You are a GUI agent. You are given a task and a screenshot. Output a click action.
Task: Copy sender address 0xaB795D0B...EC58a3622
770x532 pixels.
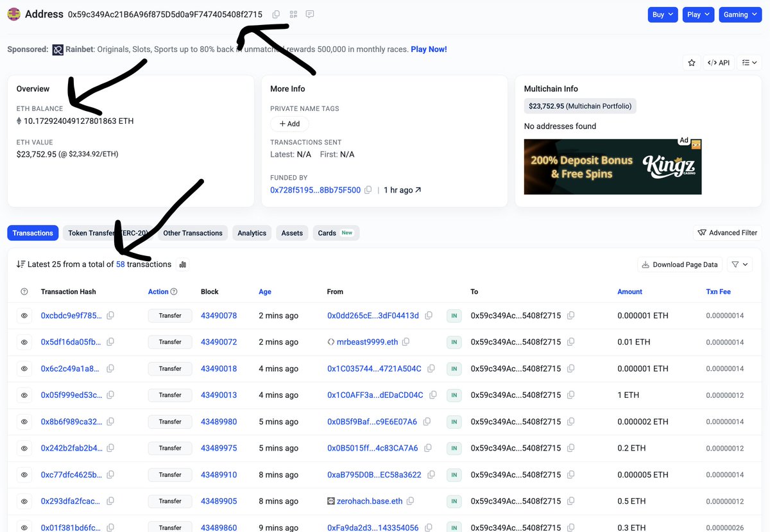431,475
